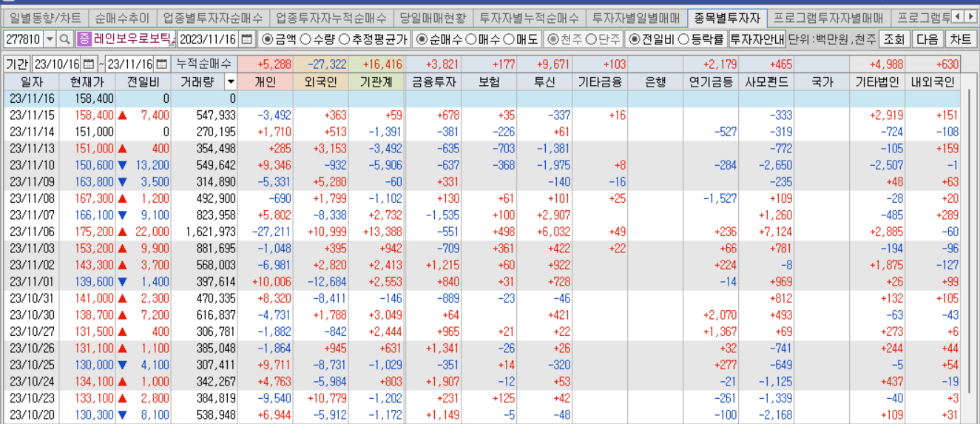Click the 국가 column header

click(x=822, y=82)
